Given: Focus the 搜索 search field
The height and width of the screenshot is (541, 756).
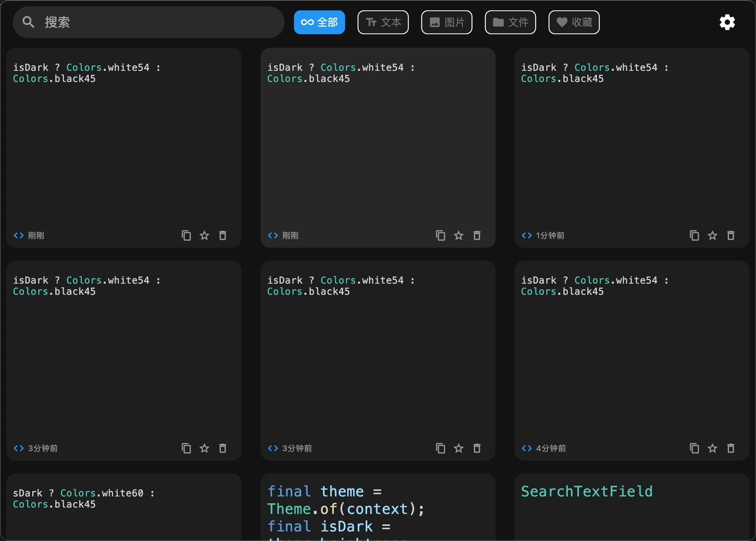Looking at the screenshot, I should click(148, 22).
